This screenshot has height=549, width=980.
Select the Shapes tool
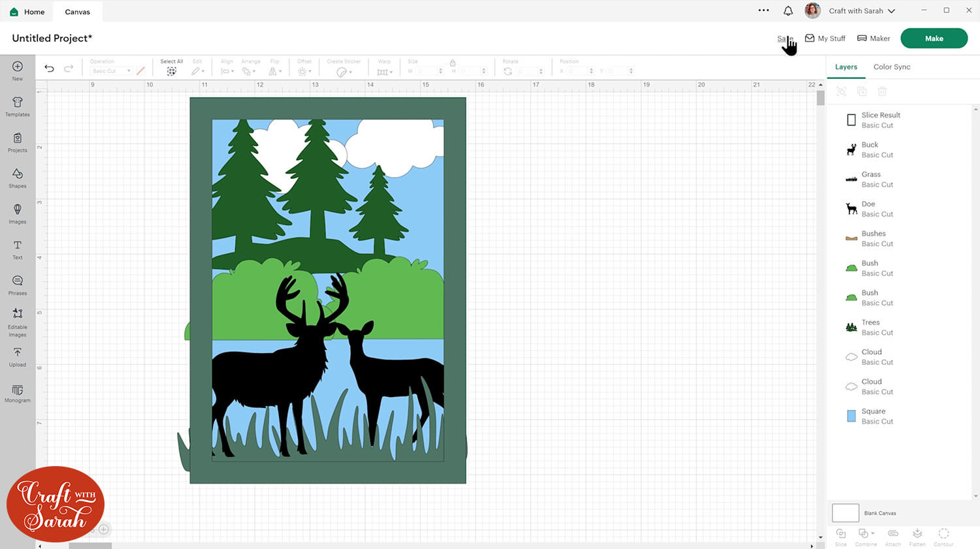pyautogui.click(x=18, y=177)
